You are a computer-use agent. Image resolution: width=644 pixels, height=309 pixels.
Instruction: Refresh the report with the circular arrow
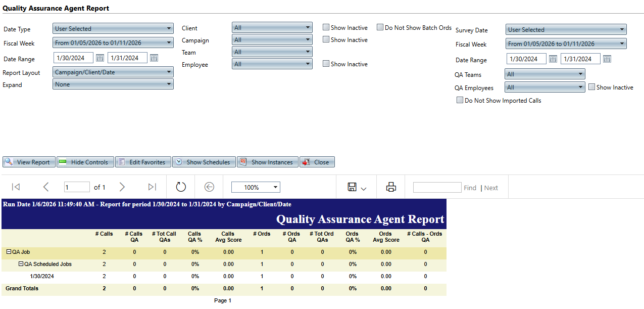(x=181, y=187)
